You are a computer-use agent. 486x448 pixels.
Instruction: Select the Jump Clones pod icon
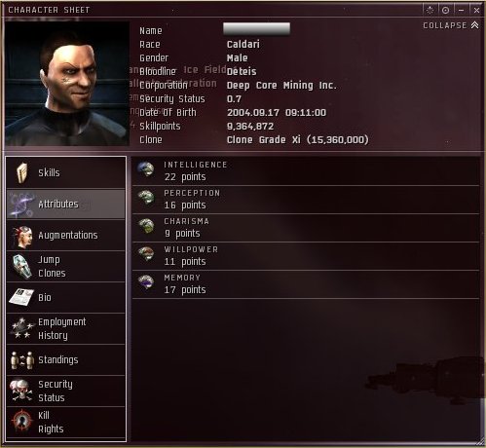(21, 267)
